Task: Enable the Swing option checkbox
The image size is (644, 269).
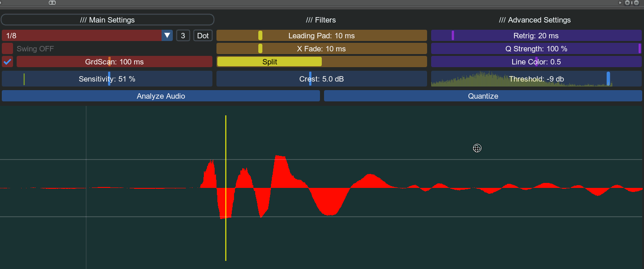Action: coord(7,48)
